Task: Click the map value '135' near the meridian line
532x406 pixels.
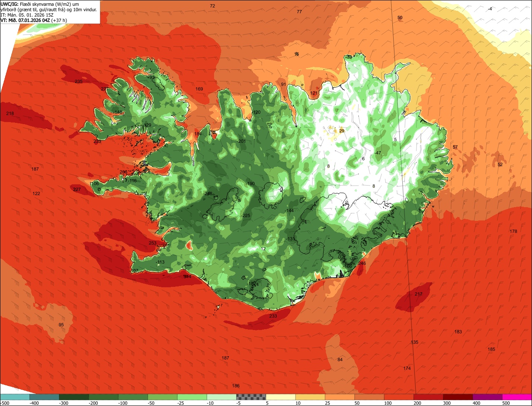Action: click(414, 342)
